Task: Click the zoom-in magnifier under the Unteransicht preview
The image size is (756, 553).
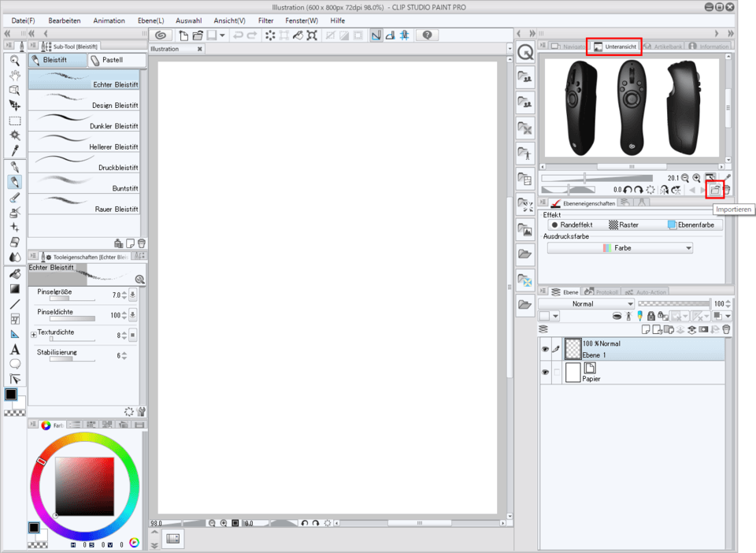Action: [697, 176]
